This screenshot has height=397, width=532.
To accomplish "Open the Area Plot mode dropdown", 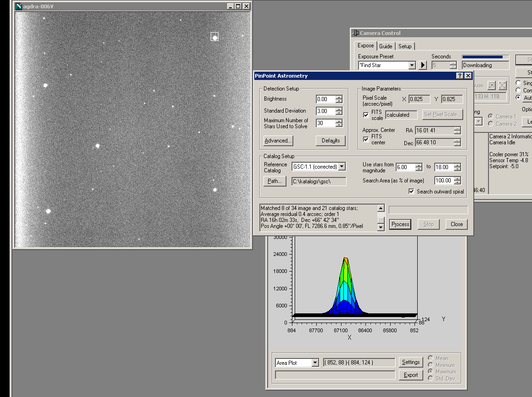I will pyautogui.click(x=315, y=363).
